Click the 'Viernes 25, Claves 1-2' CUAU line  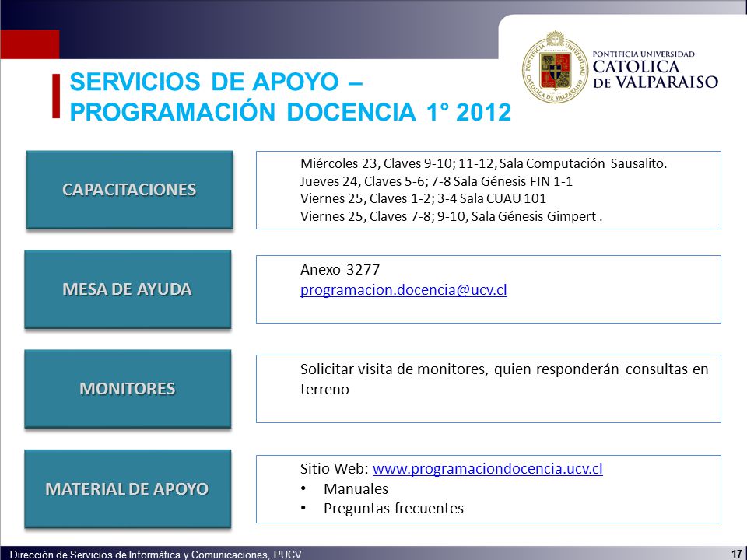click(x=423, y=198)
